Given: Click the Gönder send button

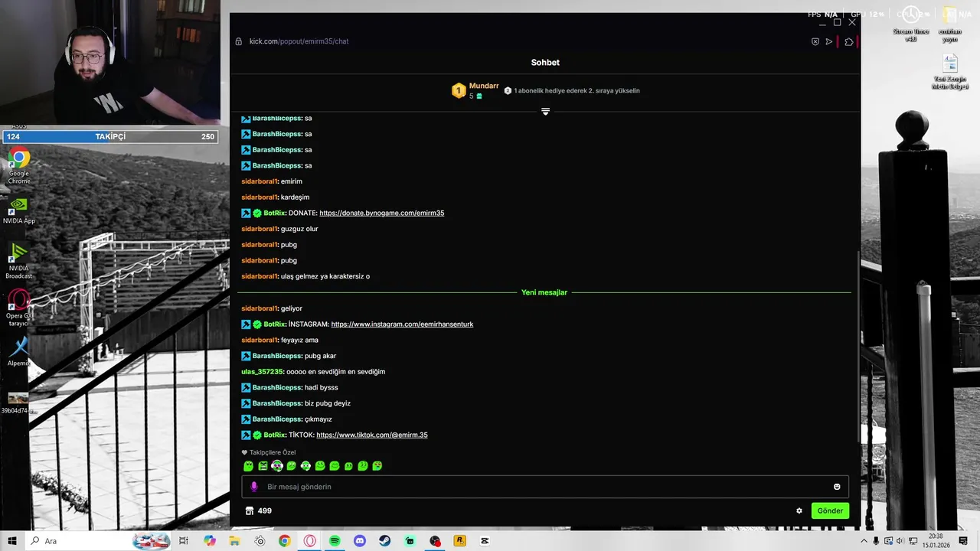Looking at the screenshot, I should pos(830,510).
